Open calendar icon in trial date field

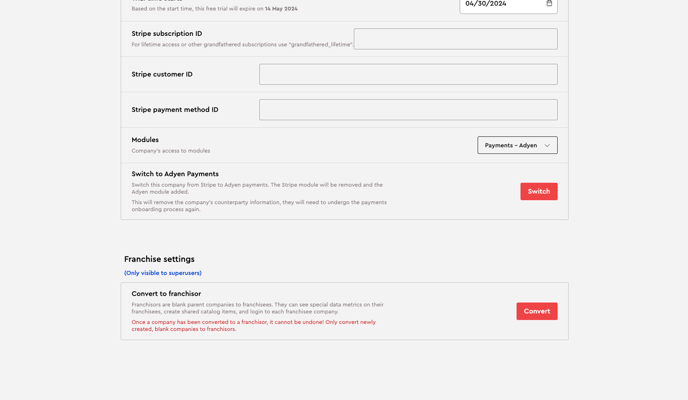(549, 3)
